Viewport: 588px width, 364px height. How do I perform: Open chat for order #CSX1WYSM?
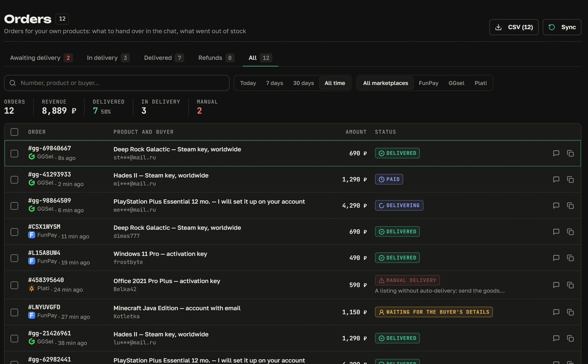(556, 232)
